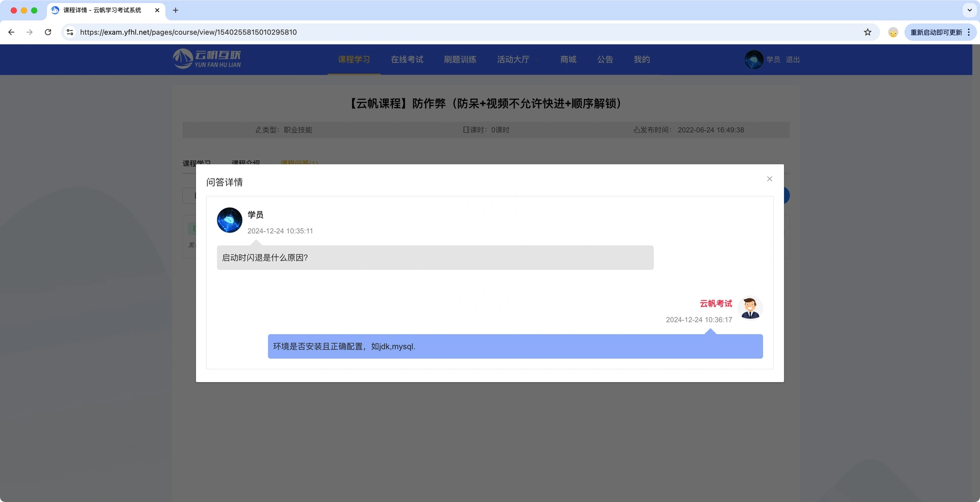Screen dimensions: 980x502
Task: Click the browser back arrow
Action: tap(11, 32)
